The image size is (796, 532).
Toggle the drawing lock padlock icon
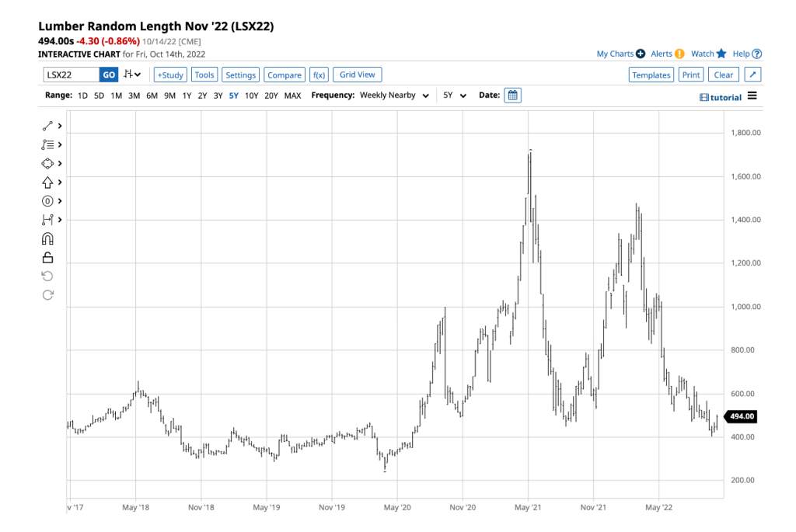tap(47, 258)
